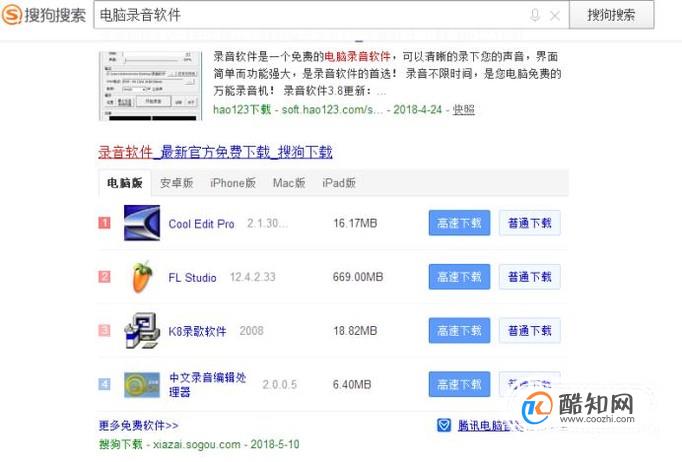The image size is (682, 462).
Task: Click the 搜狗搜索 search button
Action: pos(611,15)
